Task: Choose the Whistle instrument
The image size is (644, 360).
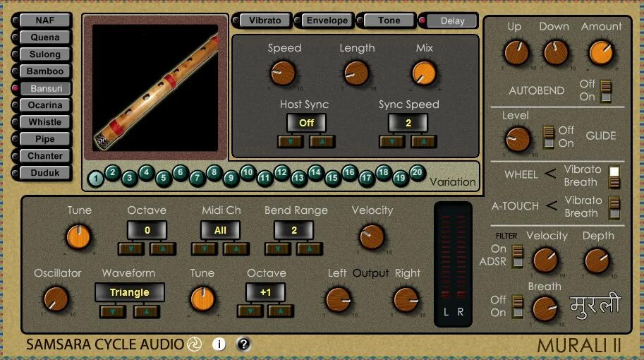Action: tap(45, 122)
